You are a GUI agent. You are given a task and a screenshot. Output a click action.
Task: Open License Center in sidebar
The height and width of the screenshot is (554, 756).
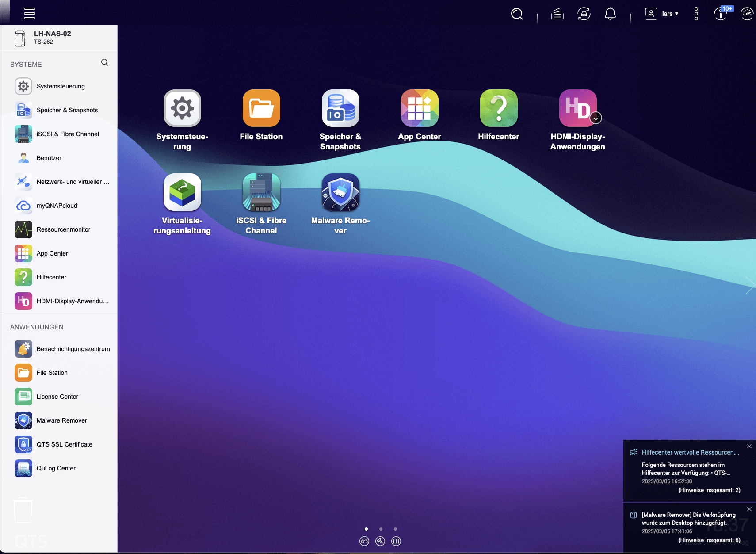(x=59, y=397)
